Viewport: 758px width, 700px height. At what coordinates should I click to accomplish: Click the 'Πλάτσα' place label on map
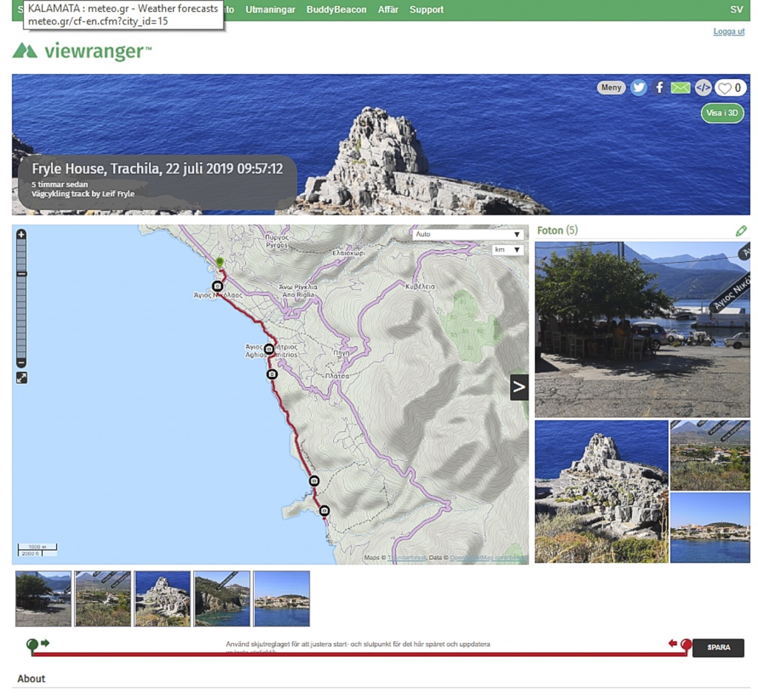(337, 376)
